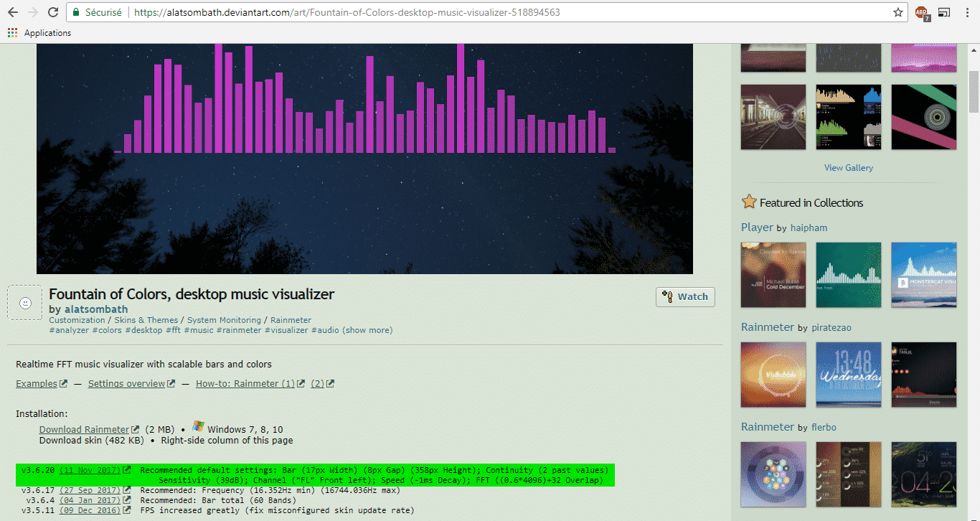This screenshot has width=980, height=521.
Task: Select the System Monitoring breadcrumb category
Action: [x=224, y=320]
